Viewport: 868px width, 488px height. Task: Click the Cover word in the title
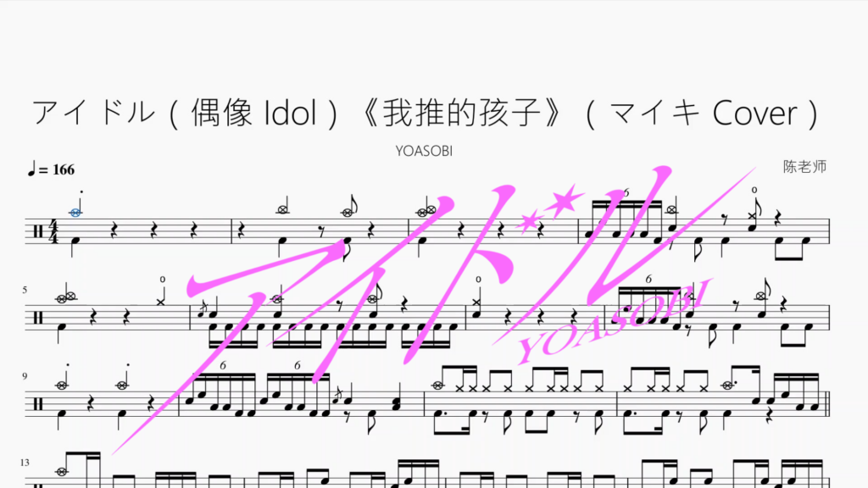[x=755, y=113]
